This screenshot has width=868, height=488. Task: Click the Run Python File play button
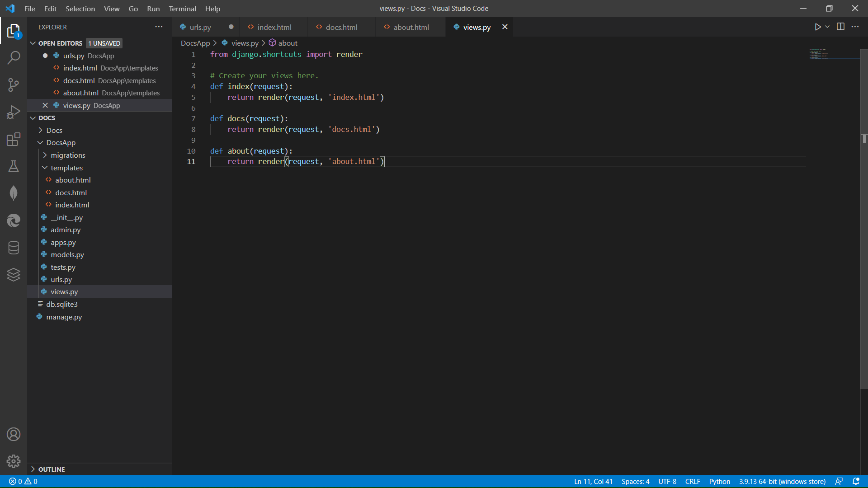pos(817,27)
